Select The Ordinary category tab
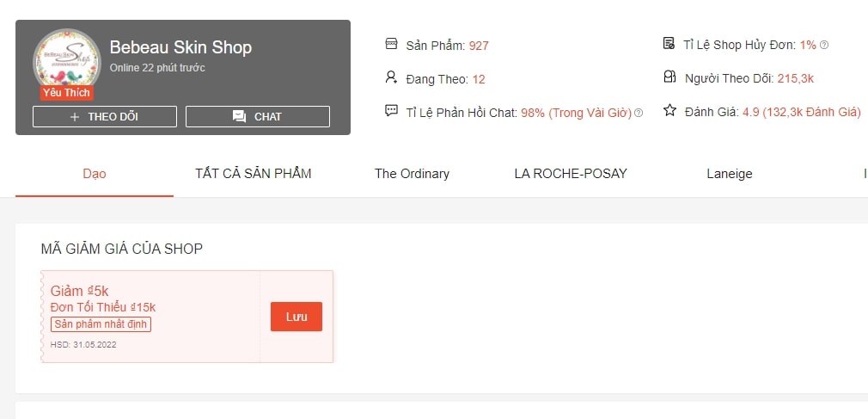This screenshot has height=419, width=868. coord(412,174)
